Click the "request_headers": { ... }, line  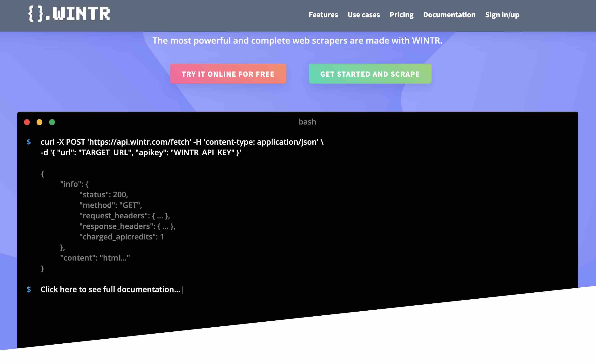click(125, 216)
